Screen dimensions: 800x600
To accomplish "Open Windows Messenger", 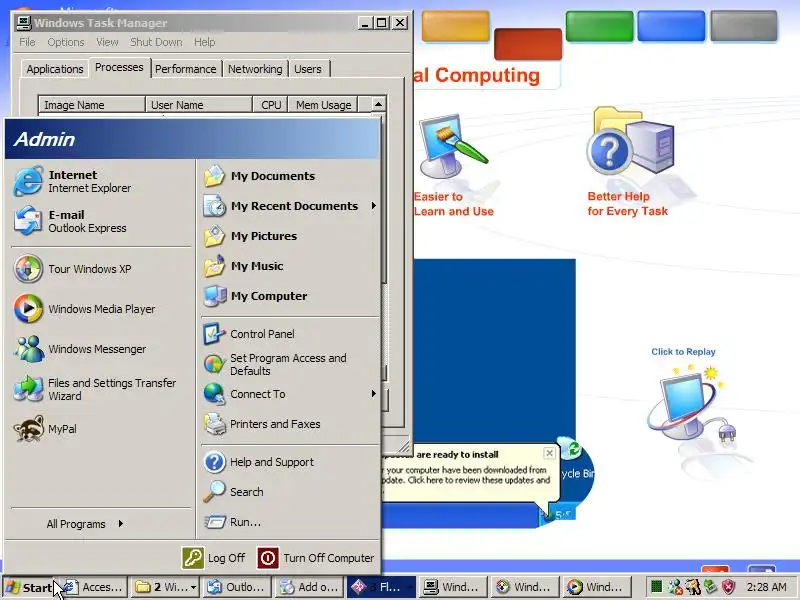I will [101, 349].
